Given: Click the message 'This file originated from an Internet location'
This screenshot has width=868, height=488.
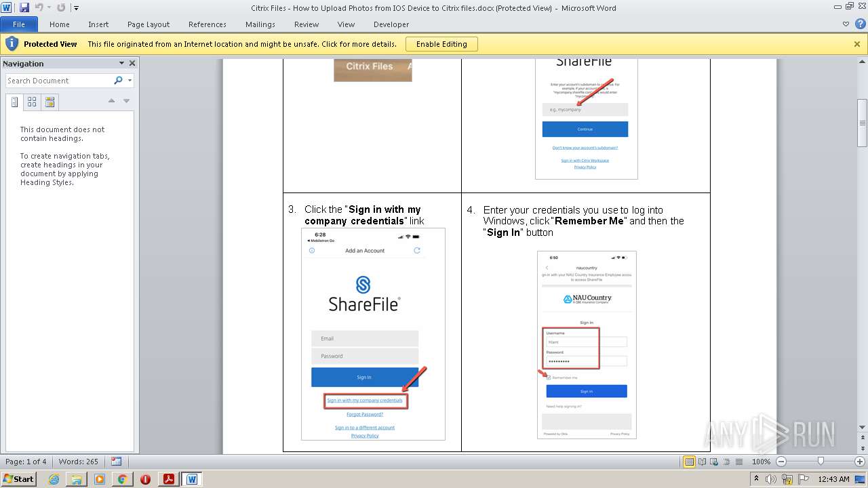Looking at the screenshot, I should 242,44.
